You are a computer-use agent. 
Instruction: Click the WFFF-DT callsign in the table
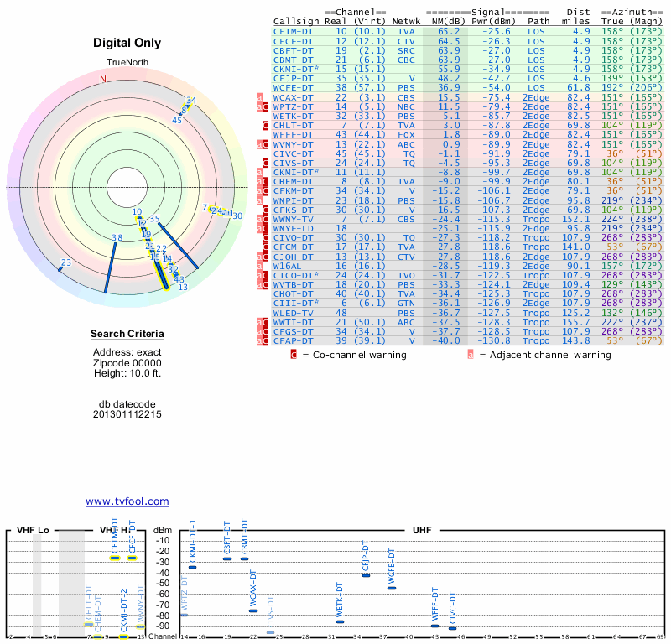[x=293, y=135]
